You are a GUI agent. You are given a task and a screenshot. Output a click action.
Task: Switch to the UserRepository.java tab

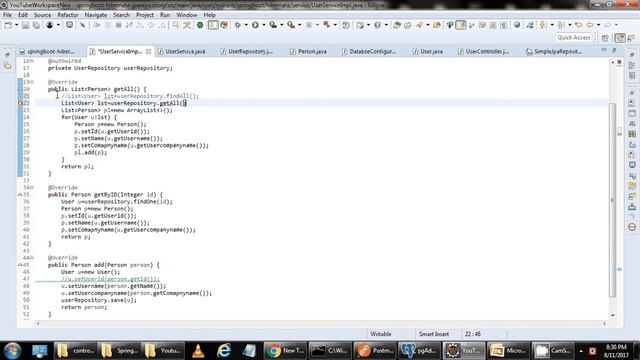tap(247, 51)
